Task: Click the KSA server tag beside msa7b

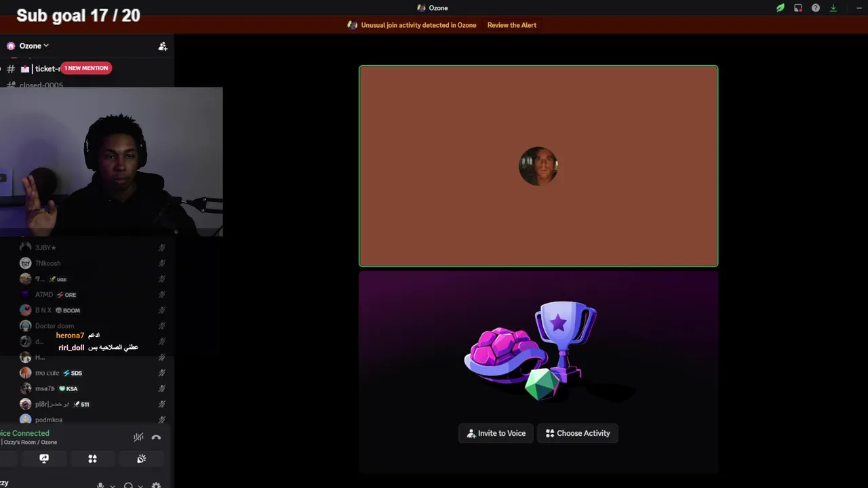Action: (x=68, y=389)
